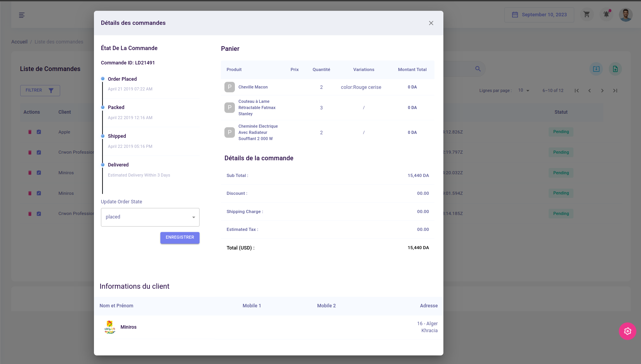The height and width of the screenshot is (364, 641).
Task: Edit the Apple order row
Action: click(39, 132)
